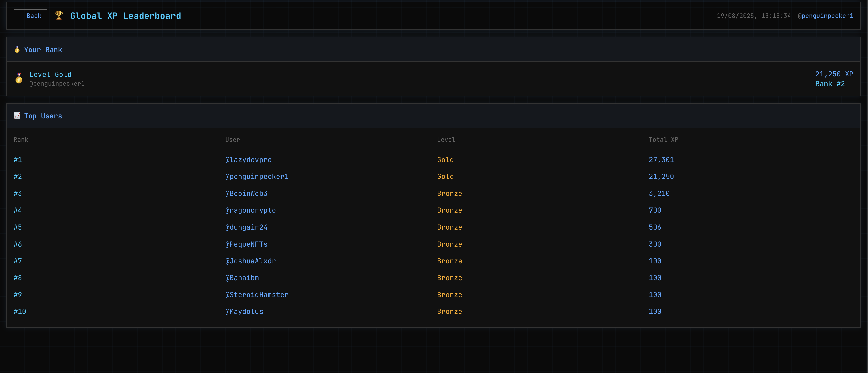
Task: Click the medal icon in Your Rank header
Action: pyautogui.click(x=17, y=50)
